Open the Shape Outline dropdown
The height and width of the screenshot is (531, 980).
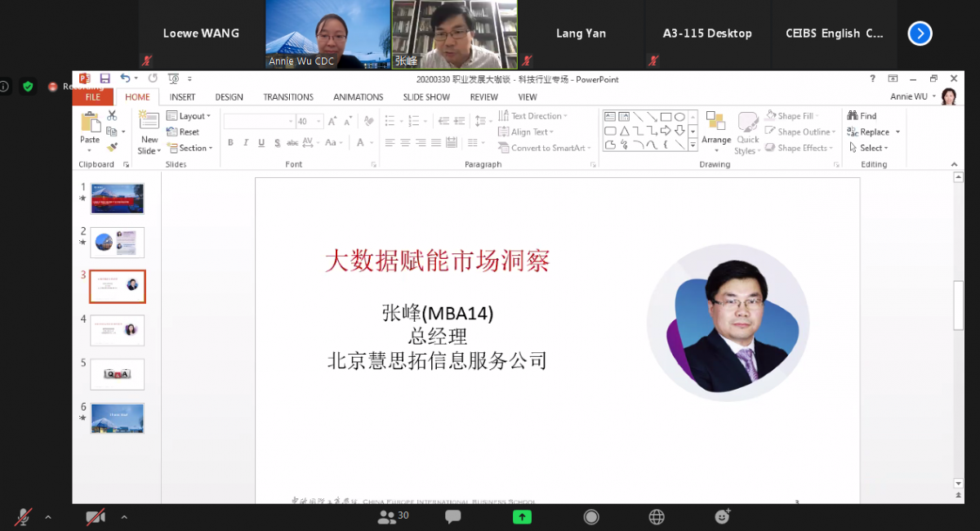tap(800, 132)
